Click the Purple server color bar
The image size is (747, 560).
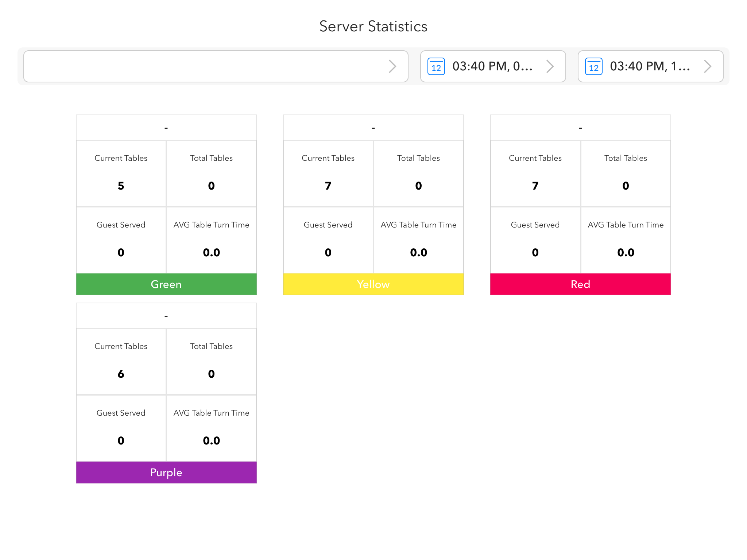point(166,472)
